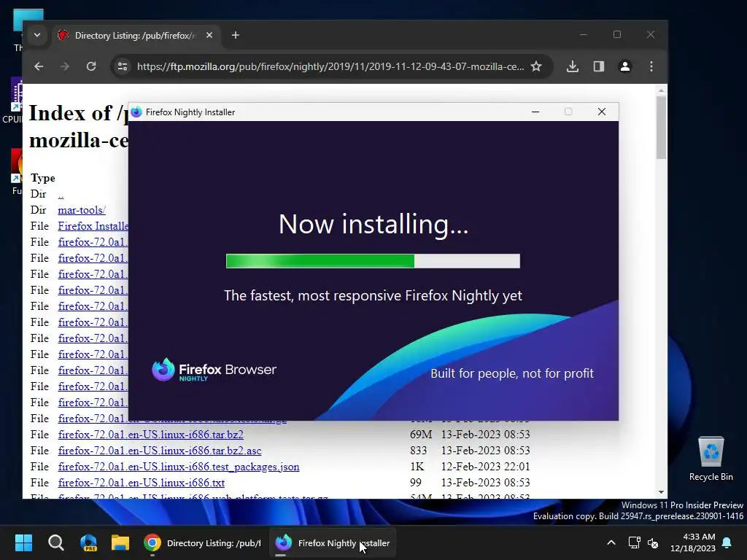
Task: Open the Firefox Installer file link
Action: 93,226
